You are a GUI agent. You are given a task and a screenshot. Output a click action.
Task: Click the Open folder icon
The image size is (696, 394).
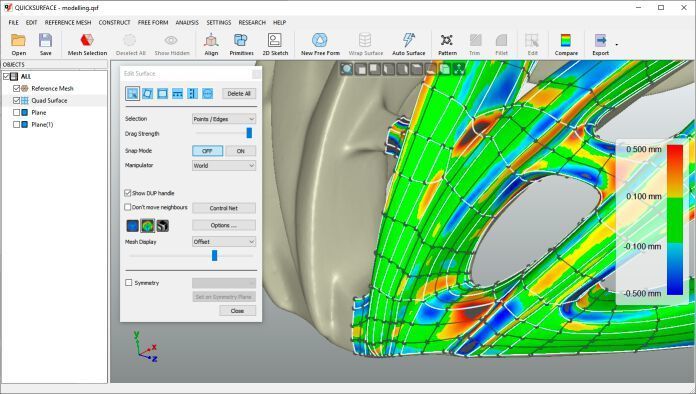(x=18, y=40)
